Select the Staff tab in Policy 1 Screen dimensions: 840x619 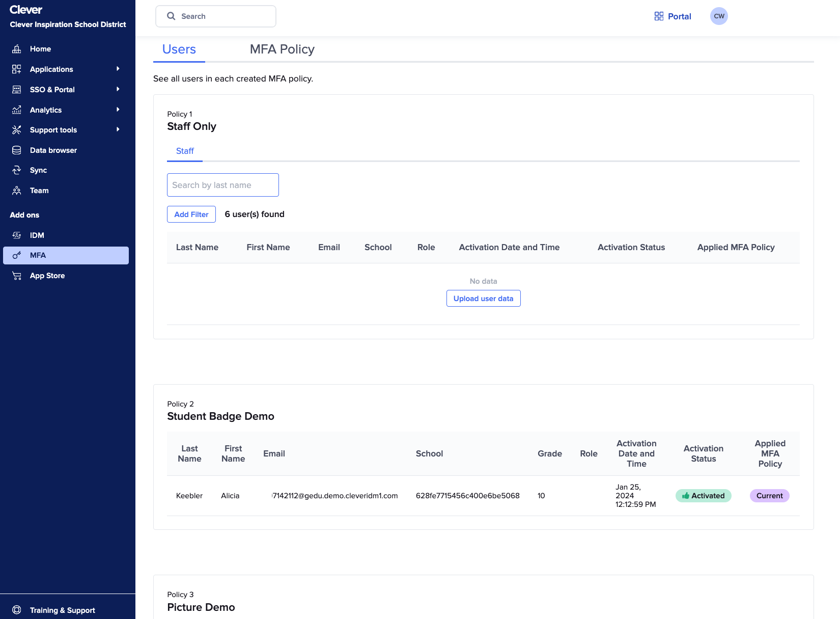pos(184,151)
